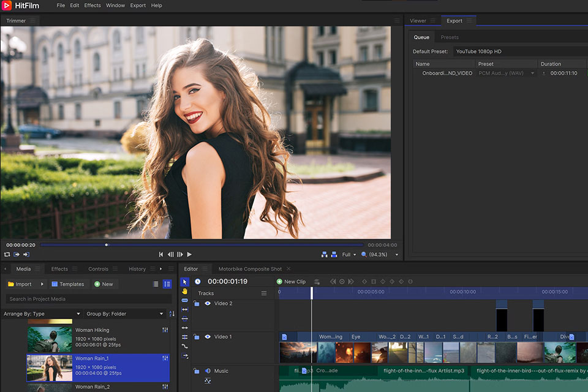
Task: Open the File menu
Action: pos(61,6)
